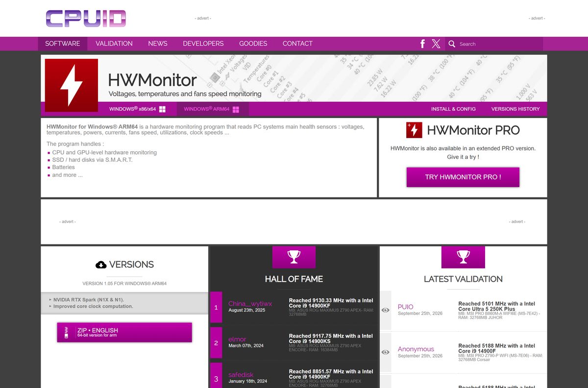
Task: Click "Version 1.05 for Windows ARM64" text
Action: tap(124, 283)
